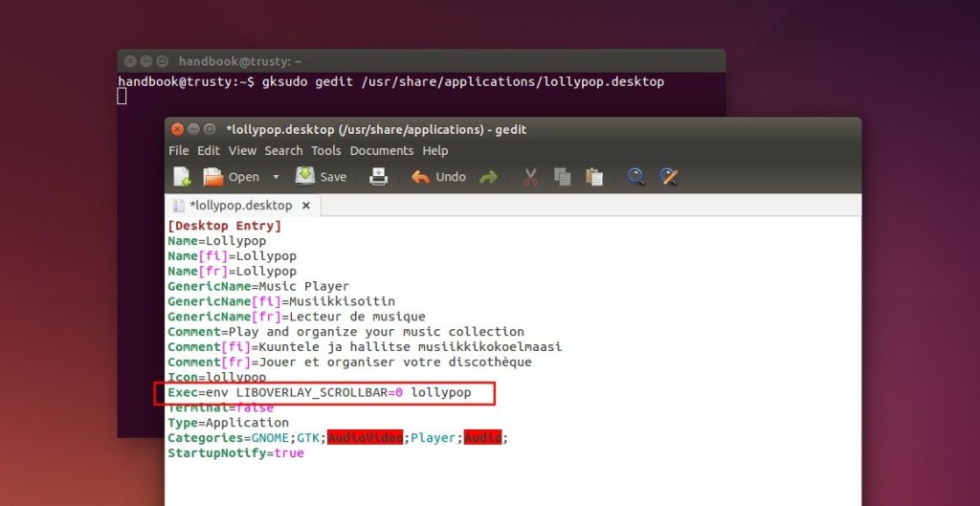Click the Undo button in gedit toolbar
Viewport: 980px width, 506px height.
click(x=438, y=177)
